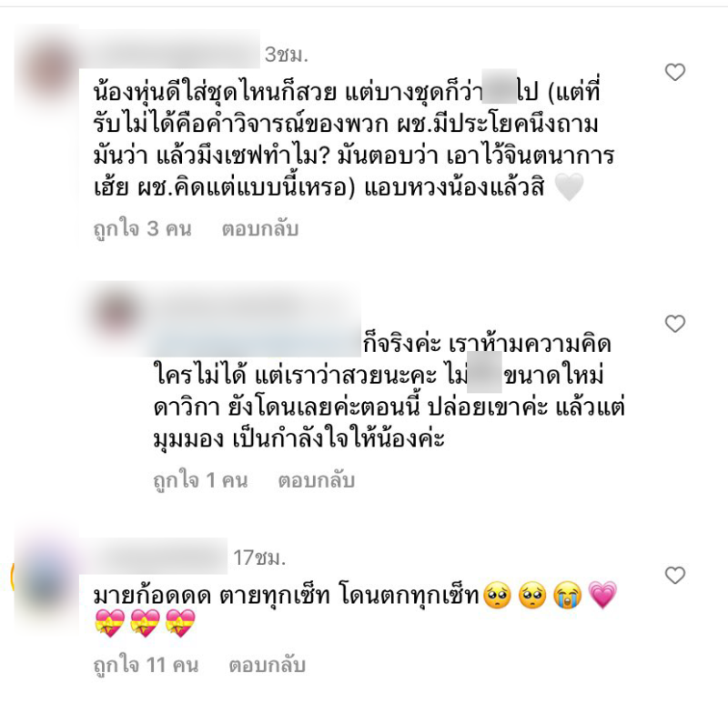Click the 17ชม. timestamp
The height and width of the screenshot is (724, 728).
[259, 557]
